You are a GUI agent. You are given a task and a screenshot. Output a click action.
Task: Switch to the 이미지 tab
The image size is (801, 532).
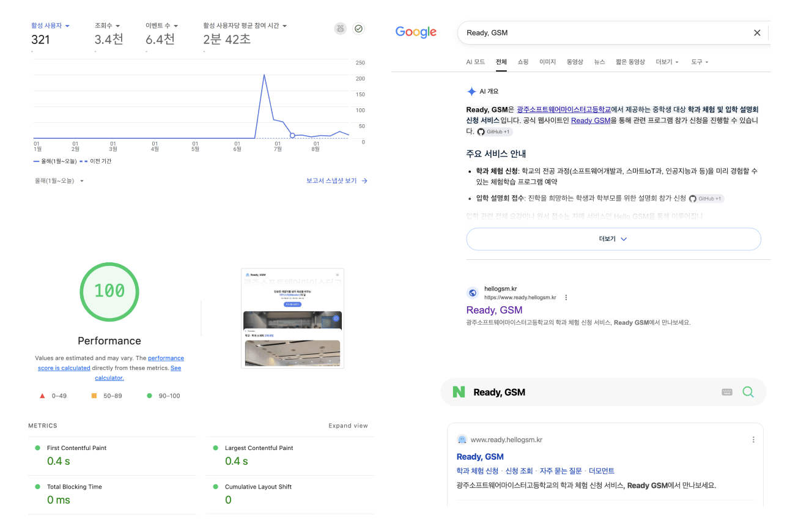[547, 62]
